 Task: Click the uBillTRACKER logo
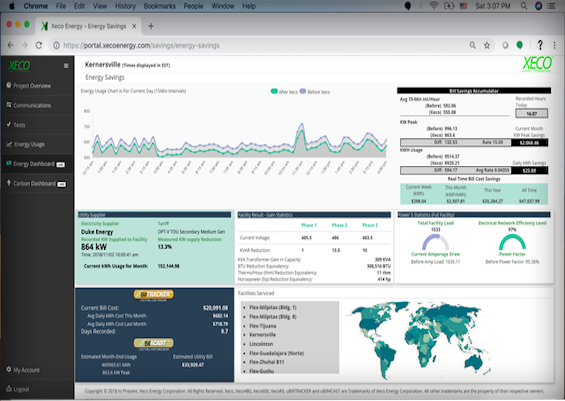(154, 295)
